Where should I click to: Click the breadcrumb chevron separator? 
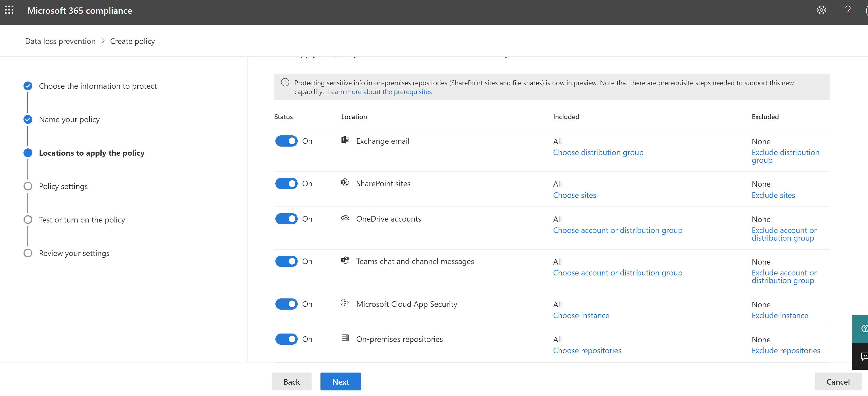point(103,41)
